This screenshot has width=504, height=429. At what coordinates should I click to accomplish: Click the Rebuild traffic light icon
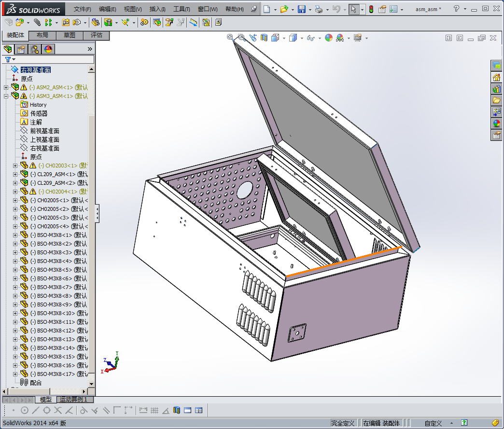371,9
